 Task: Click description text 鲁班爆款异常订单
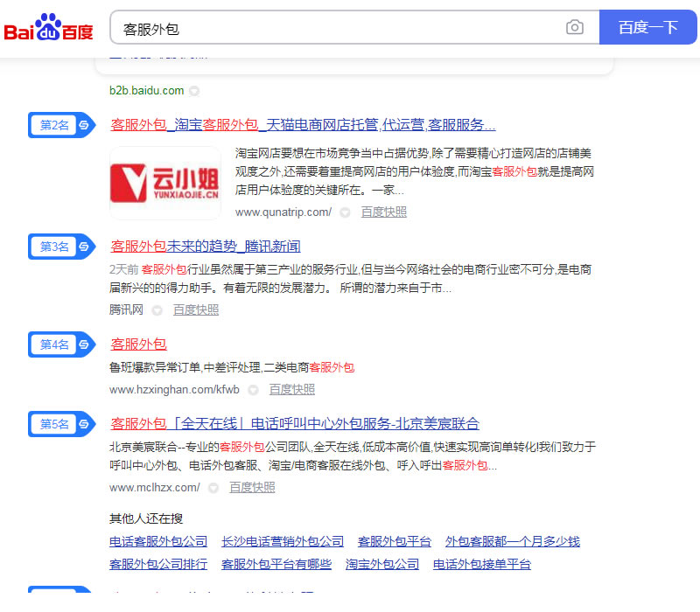coord(156,367)
